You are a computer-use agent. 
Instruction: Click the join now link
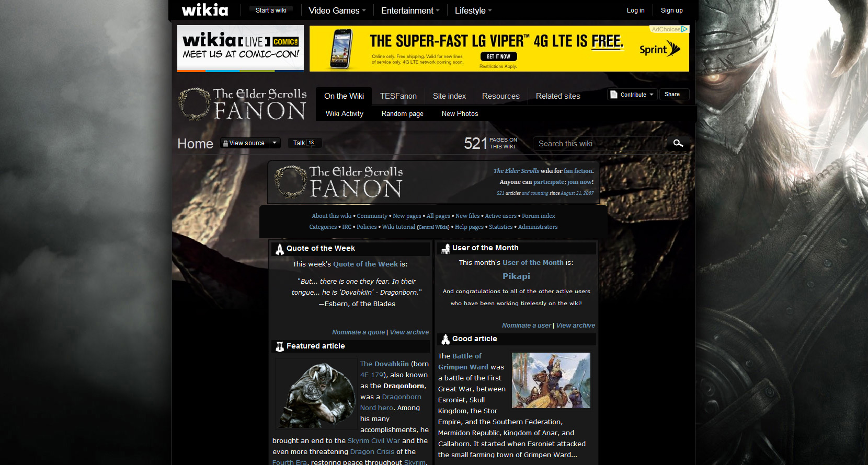coord(580,182)
